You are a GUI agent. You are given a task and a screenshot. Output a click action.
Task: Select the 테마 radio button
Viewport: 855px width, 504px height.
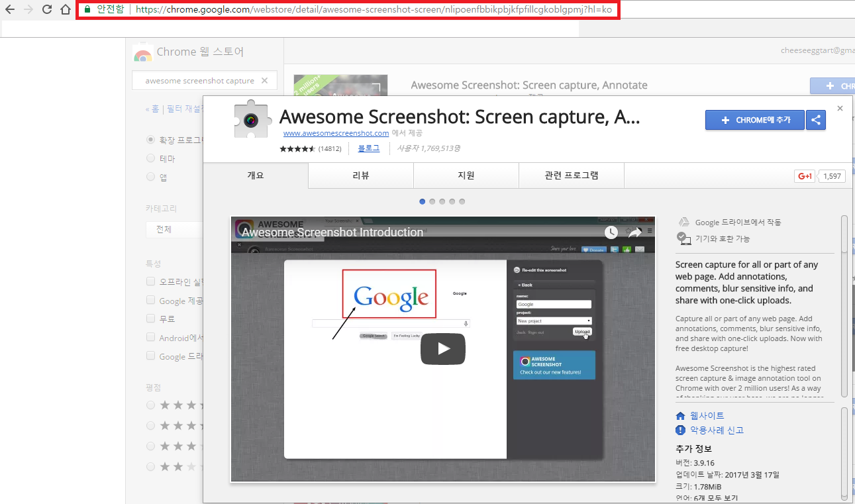point(151,158)
